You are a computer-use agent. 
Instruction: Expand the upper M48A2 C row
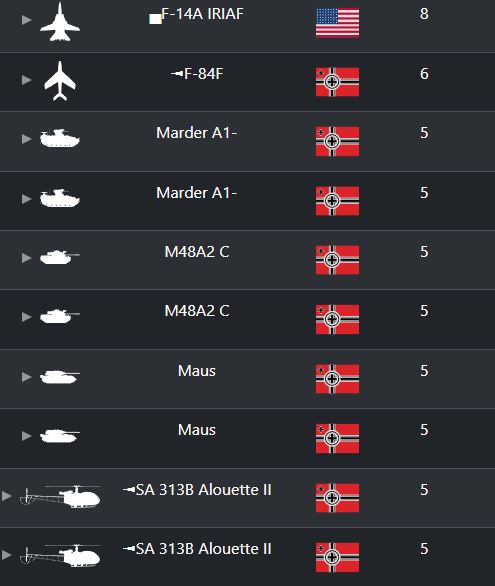[x=26, y=257]
